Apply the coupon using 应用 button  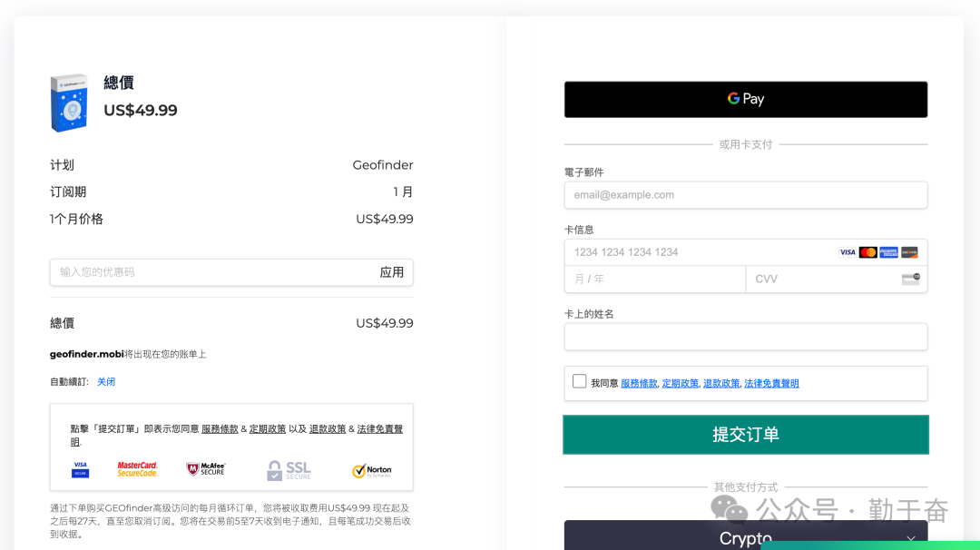pos(393,271)
